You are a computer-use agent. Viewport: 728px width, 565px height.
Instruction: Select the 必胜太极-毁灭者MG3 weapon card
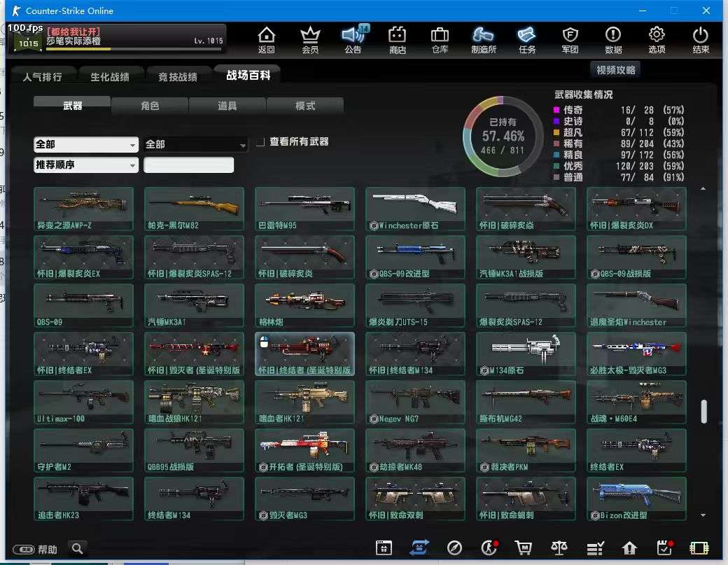click(636, 354)
